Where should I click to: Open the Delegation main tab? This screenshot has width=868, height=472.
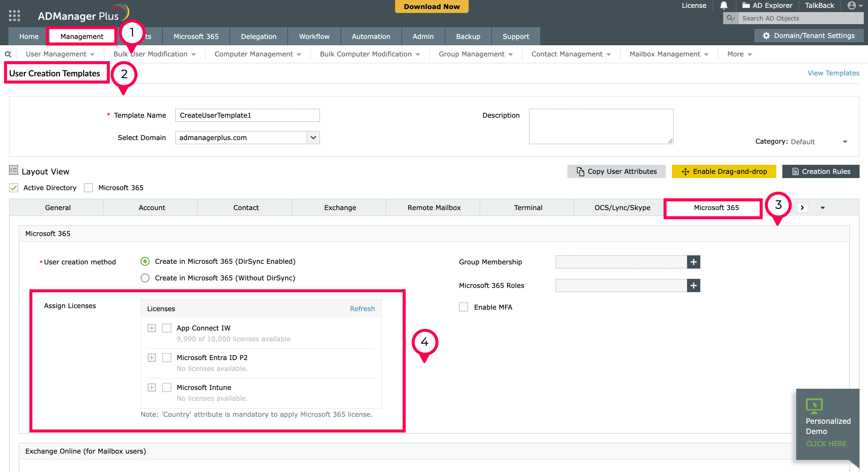tap(258, 37)
